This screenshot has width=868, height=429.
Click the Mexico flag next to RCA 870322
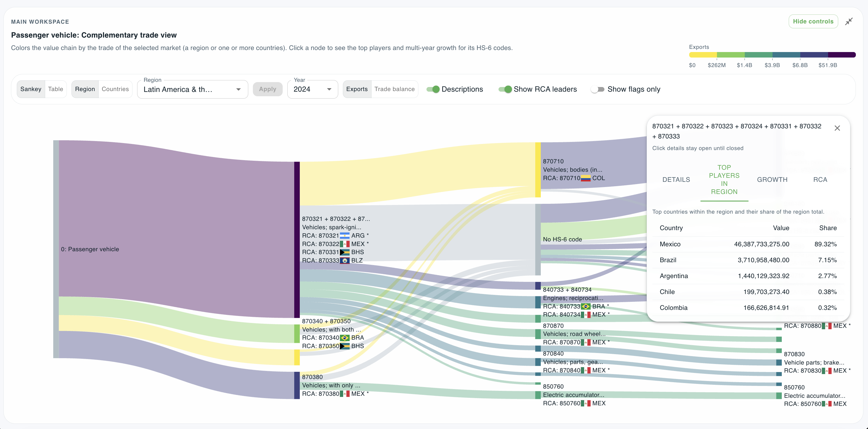point(345,244)
